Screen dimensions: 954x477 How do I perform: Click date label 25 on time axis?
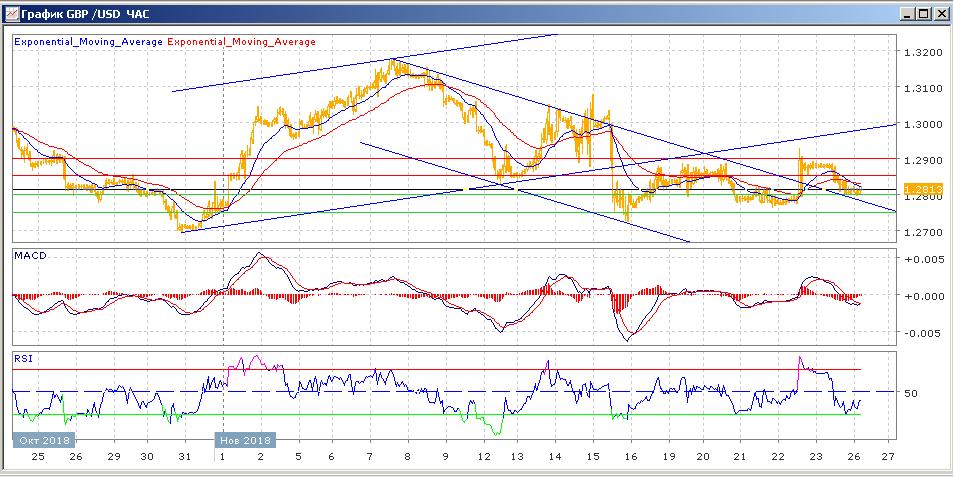38,456
